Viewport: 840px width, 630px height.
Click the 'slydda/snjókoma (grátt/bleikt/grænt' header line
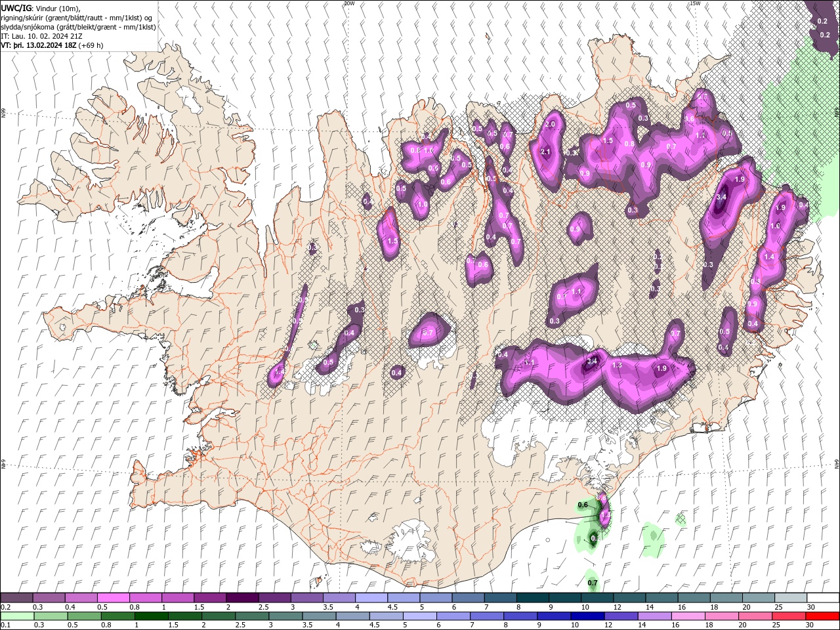point(79,27)
